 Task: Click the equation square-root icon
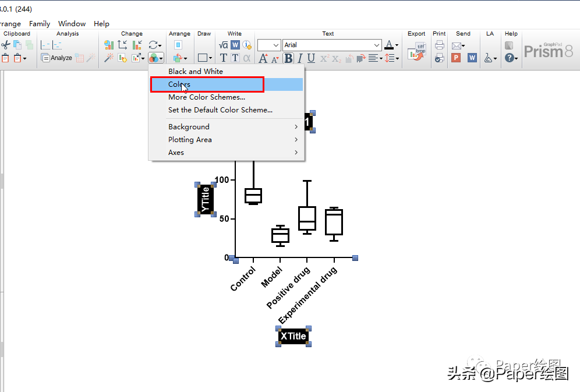(x=223, y=45)
